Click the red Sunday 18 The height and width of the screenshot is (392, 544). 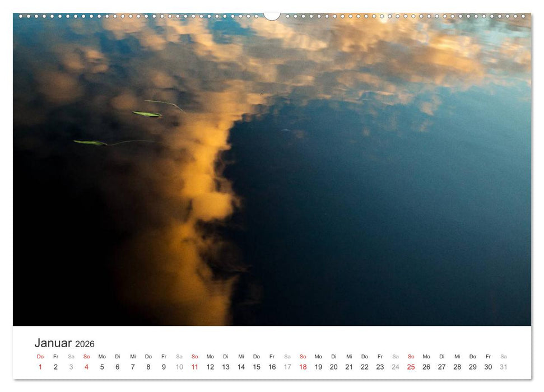tap(303, 366)
